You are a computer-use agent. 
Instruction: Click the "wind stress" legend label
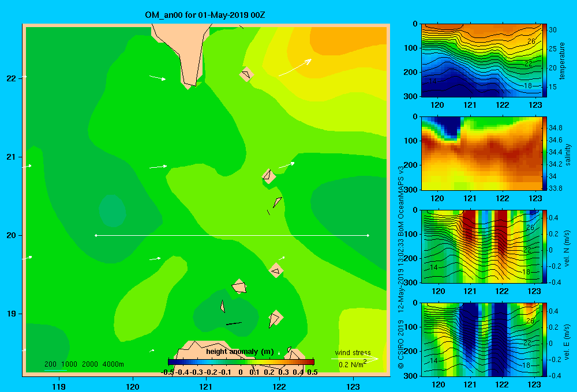coord(353,353)
